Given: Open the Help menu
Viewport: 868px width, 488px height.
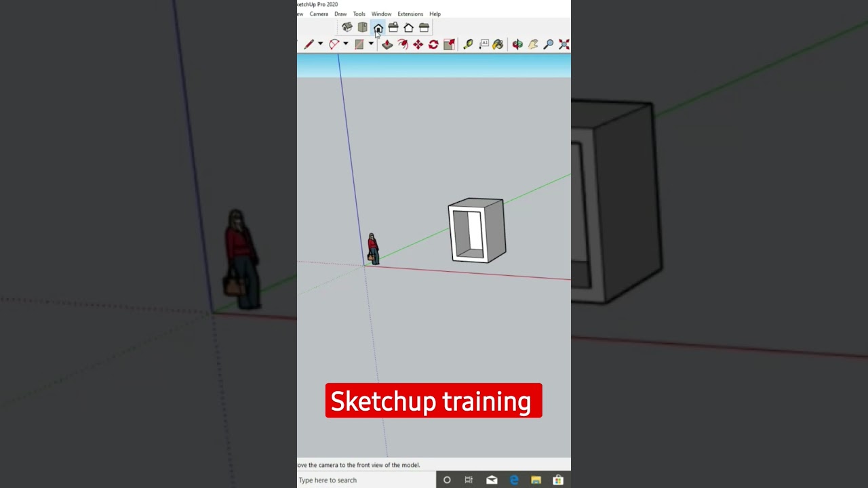Looking at the screenshot, I should [435, 14].
